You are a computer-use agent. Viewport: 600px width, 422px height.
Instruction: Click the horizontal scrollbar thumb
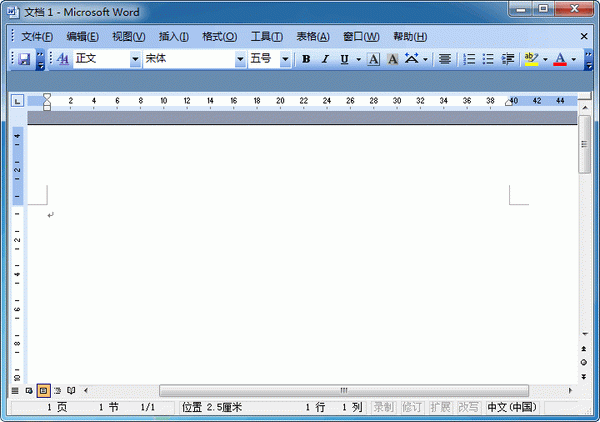click(344, 391)
